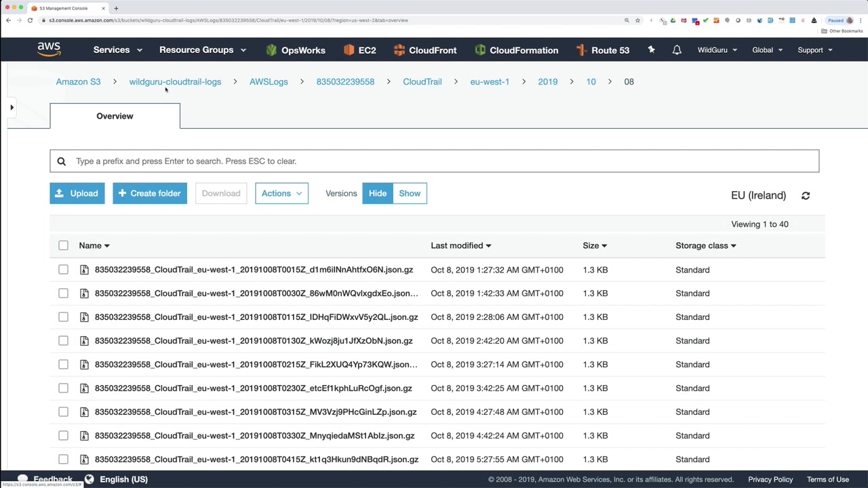Click the AWS logo home icon
Image resolution: width=868 pixels, height=488 pixels.
coord(49,49)
